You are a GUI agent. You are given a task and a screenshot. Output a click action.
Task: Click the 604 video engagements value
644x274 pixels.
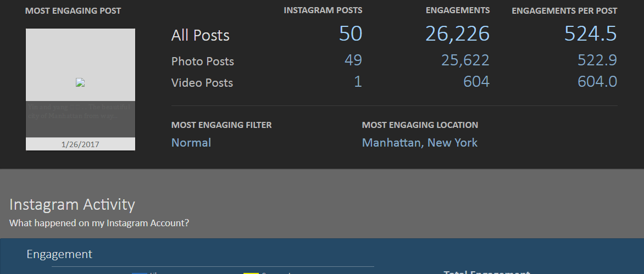pos(476,82)
